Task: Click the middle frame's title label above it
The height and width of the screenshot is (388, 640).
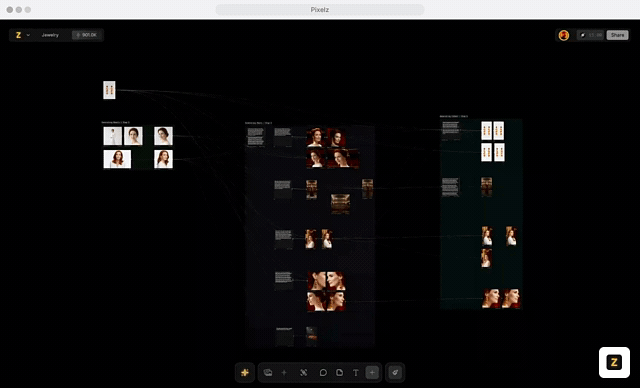Action: click(x=258, y=123)
